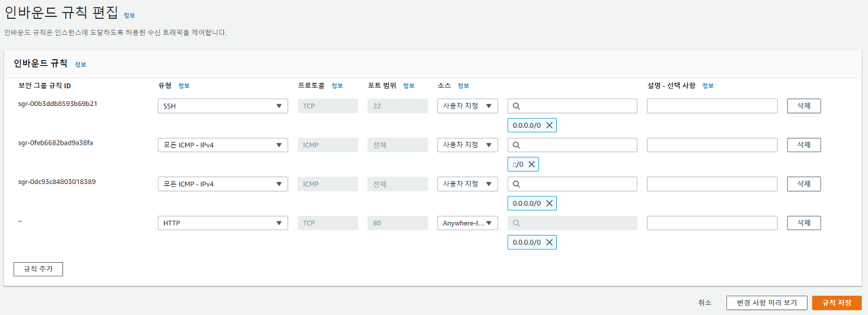Remove the ::/0 source tag

532,164
